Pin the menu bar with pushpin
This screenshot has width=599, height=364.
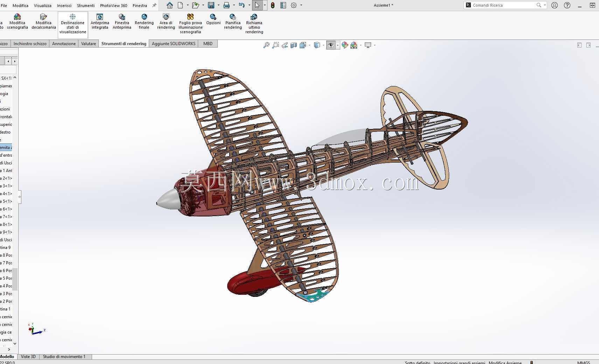[154, 5]
